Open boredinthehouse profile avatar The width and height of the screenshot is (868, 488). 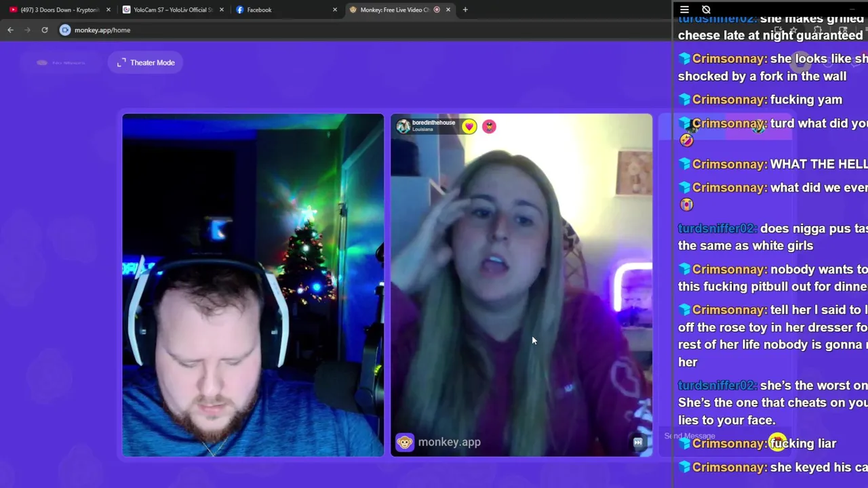click(403, 126)
